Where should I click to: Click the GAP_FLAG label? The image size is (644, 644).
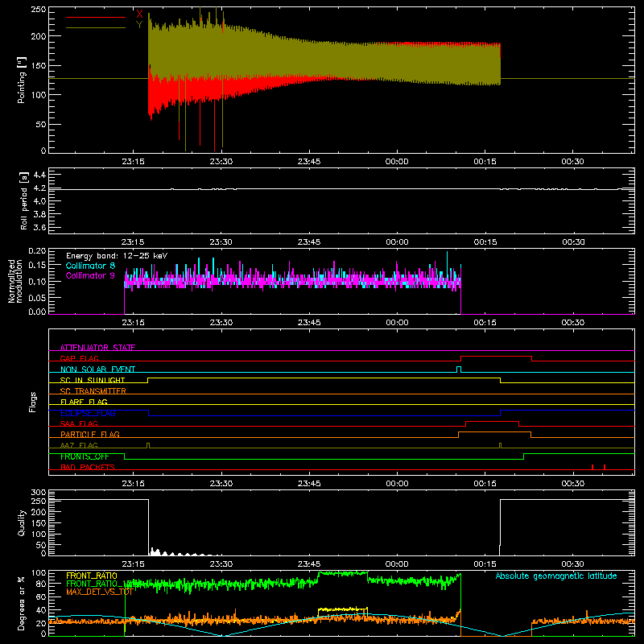(79, 358)
